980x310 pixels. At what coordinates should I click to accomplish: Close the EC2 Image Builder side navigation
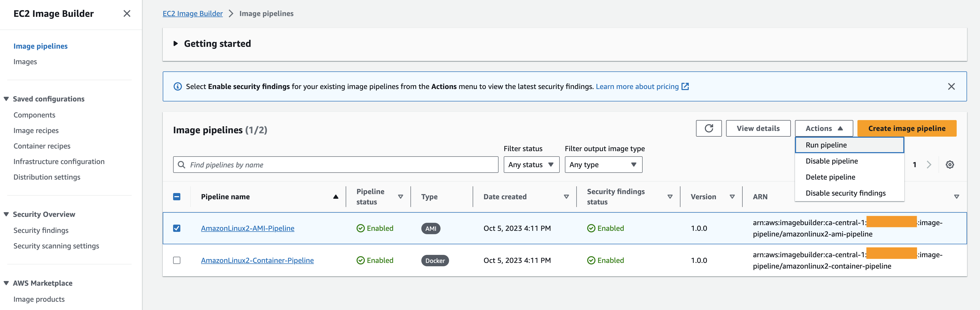pyautogui.click(x=127, y=14)
